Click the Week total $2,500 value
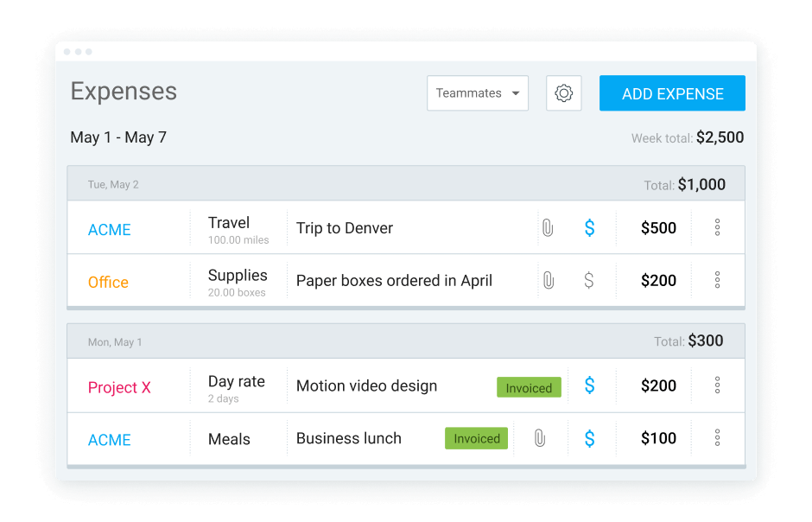 tap(720, 137)
